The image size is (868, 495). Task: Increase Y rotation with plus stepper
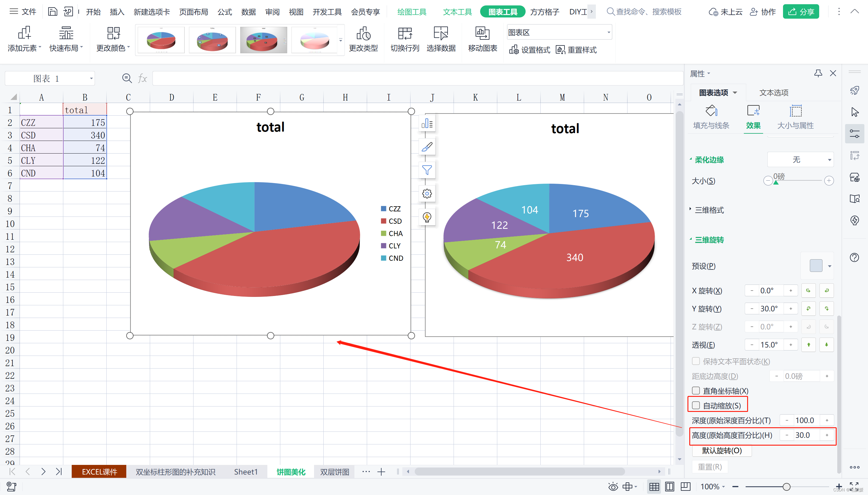click(x=791, y=309)
